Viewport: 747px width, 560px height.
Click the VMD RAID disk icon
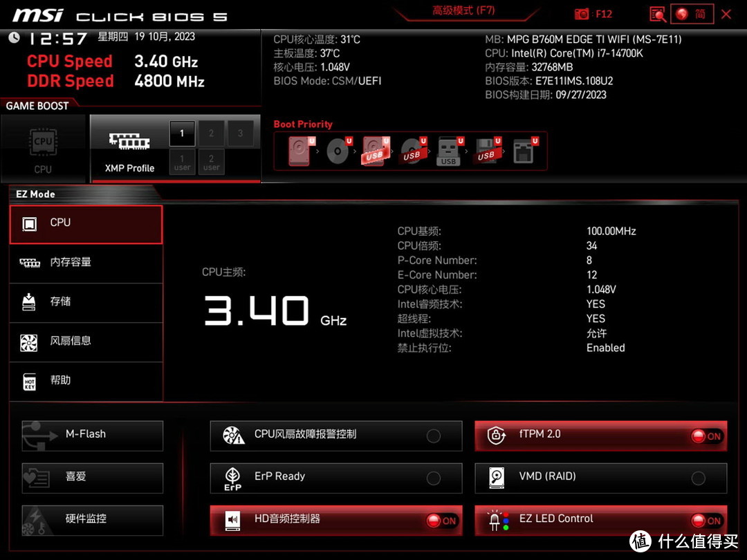(497, 478)
